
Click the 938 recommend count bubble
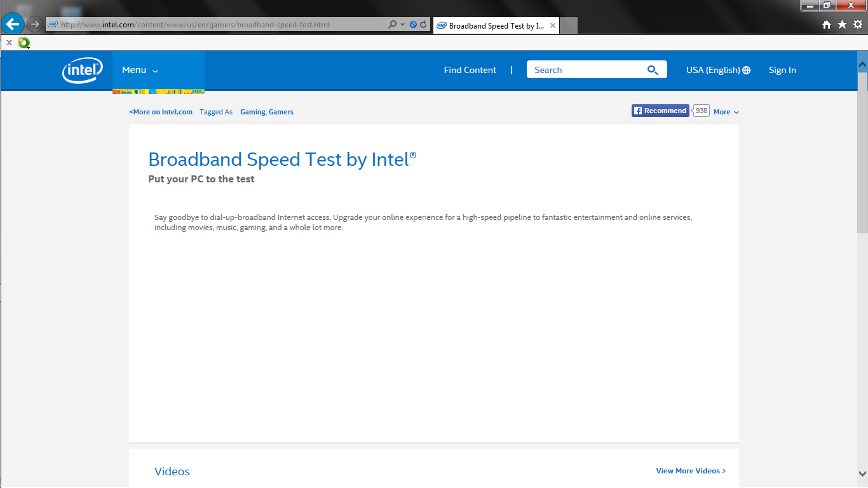[x=702, y=111]
